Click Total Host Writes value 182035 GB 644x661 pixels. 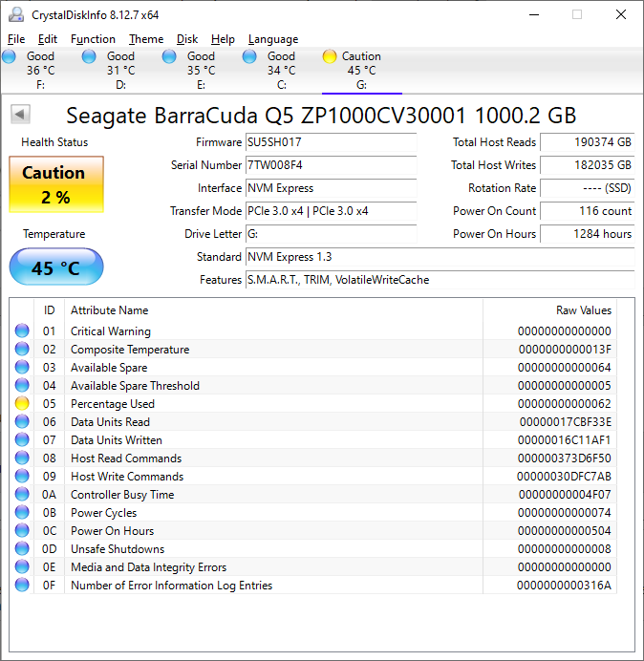click(587, 165)
